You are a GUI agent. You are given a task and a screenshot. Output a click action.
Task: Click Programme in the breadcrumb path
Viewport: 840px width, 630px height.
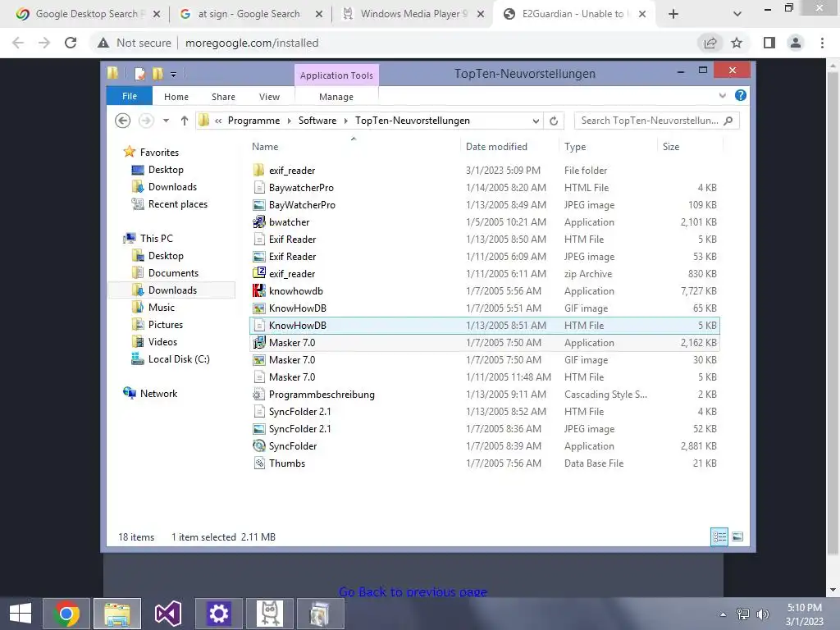pyautogui.click(x=253, y=121)
